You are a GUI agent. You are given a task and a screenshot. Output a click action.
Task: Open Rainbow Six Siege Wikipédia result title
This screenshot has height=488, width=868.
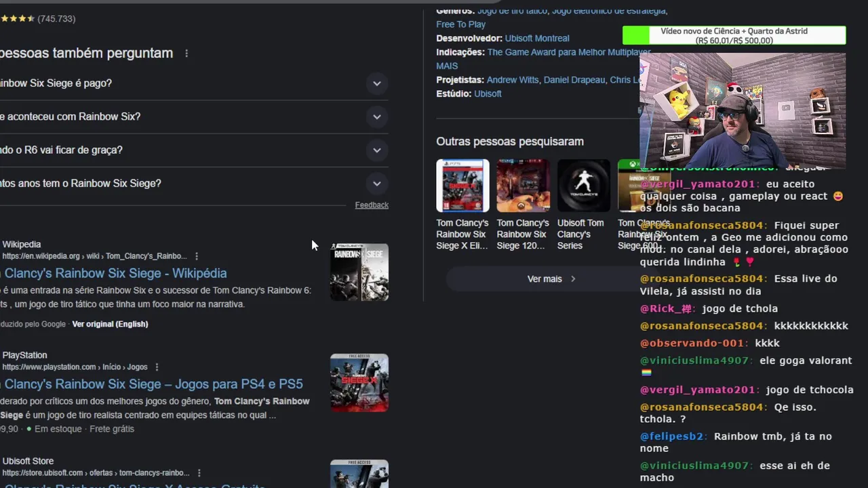pyautogui.click(x=114, y=273)
